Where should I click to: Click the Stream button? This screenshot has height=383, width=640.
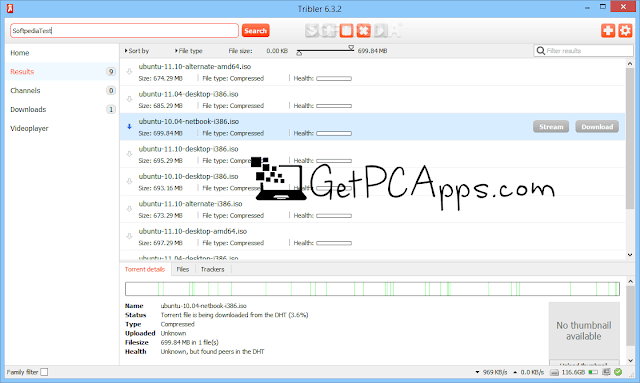pos(551,127)
